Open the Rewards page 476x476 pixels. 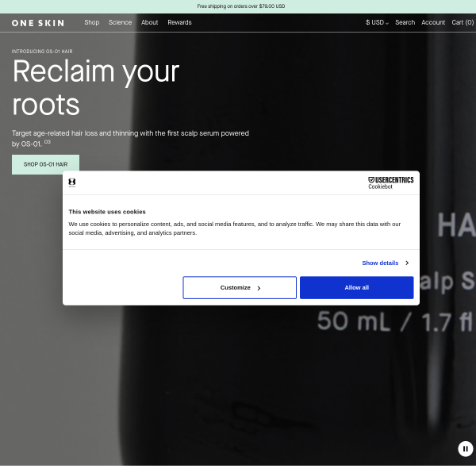point(179,22)
